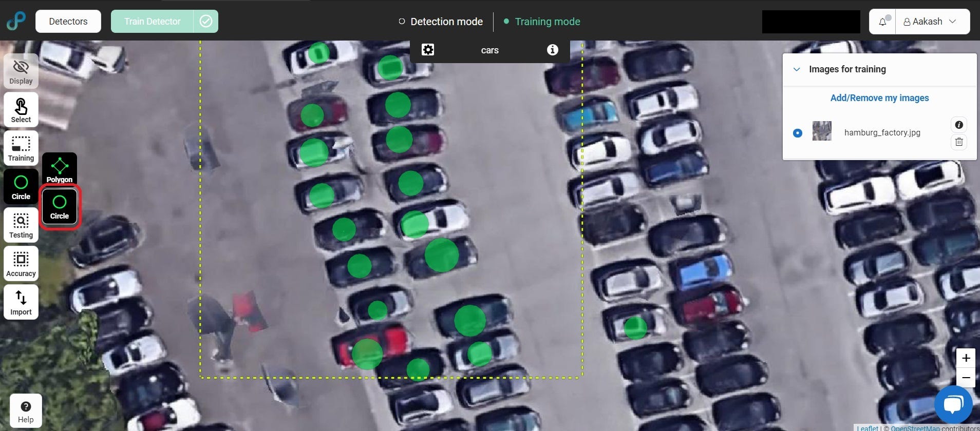The image size is (980, 431).
Task: Click the Add/Remove my images link
Action: click(879, 98)
